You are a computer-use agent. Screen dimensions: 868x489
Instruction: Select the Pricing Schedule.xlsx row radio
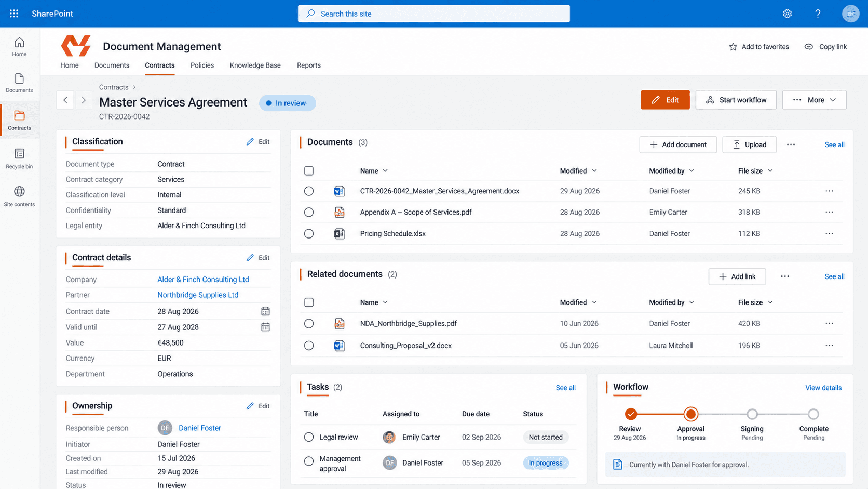[x=309, y=234]
